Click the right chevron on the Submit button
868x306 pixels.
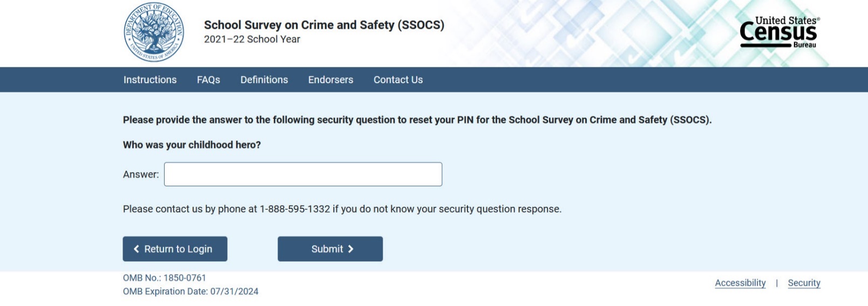(x=351, y=249)
